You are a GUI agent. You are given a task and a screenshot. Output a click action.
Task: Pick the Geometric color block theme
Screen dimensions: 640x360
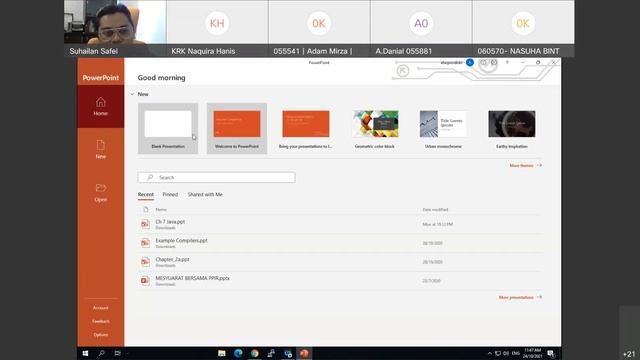tap(375, 129)
